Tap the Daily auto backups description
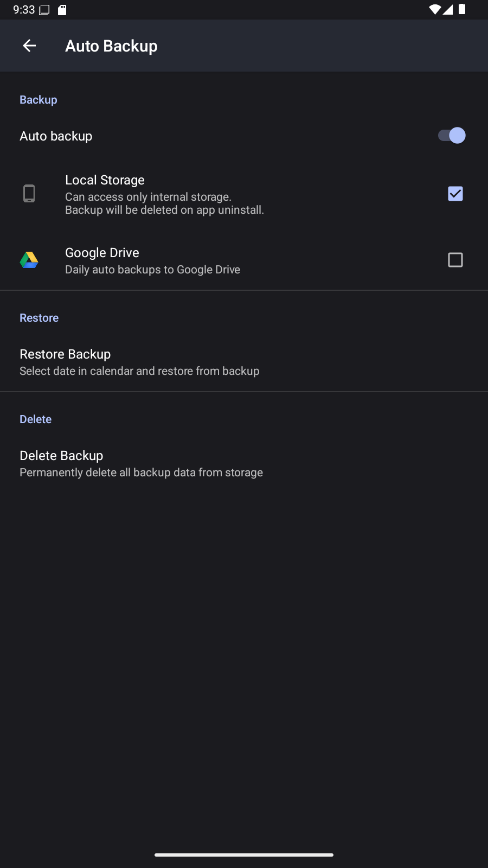 click(152, 270)
